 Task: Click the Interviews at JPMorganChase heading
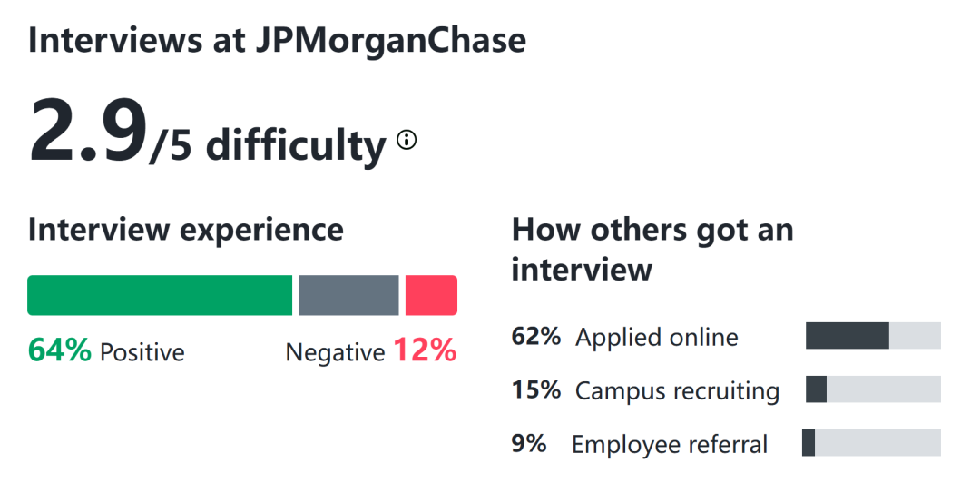click(277, 40)
